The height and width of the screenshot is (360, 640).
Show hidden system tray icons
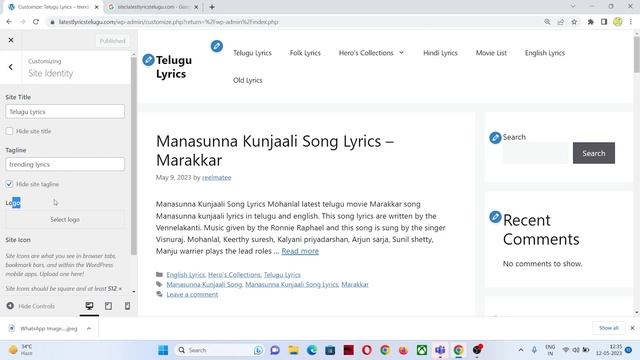pos(520,350)
